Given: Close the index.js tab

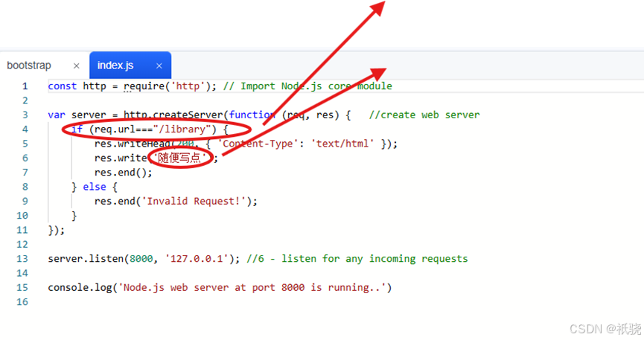Looking at the screenshot, I should pyautogui.click(x=159, y=65).
